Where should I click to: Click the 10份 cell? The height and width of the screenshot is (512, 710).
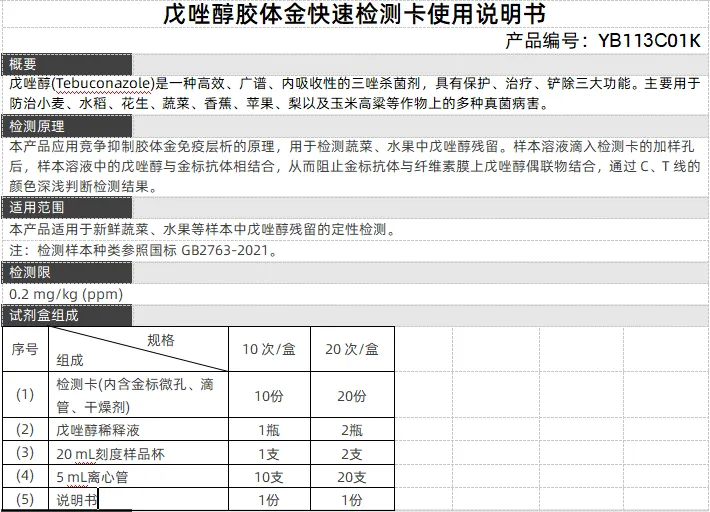(x=269, y=395)
